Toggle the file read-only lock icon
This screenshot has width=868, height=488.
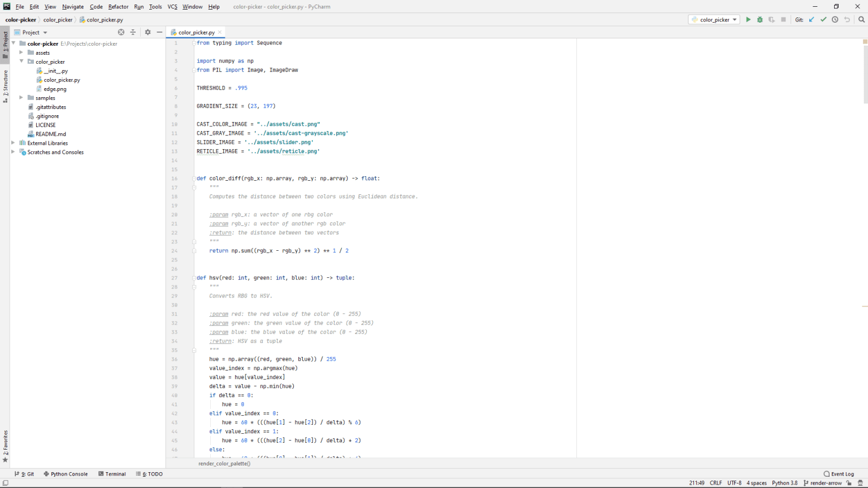[x=849, y=483]
